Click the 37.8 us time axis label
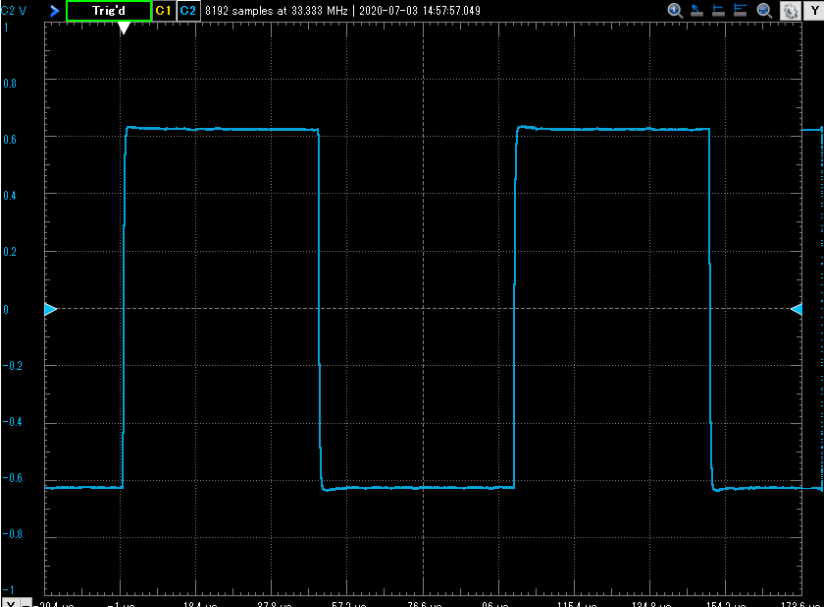The image size is (824, 607). (274, 604)
